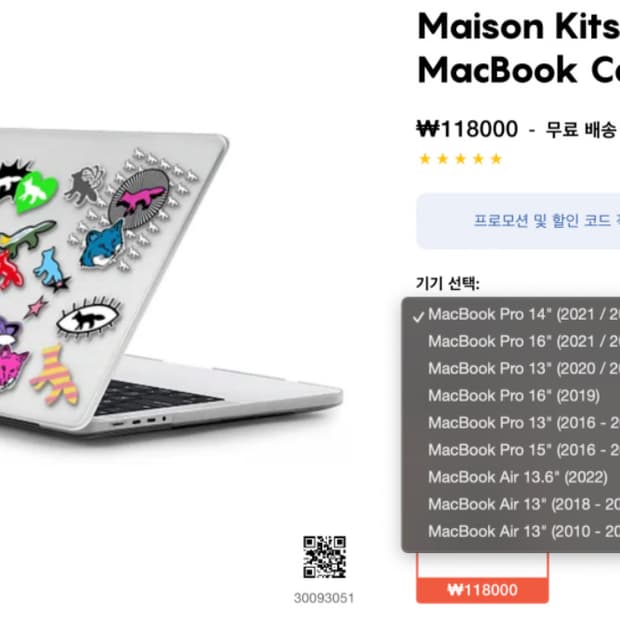
Task: Open the promotion and discount code banner
Action: (x=518, y=221)
